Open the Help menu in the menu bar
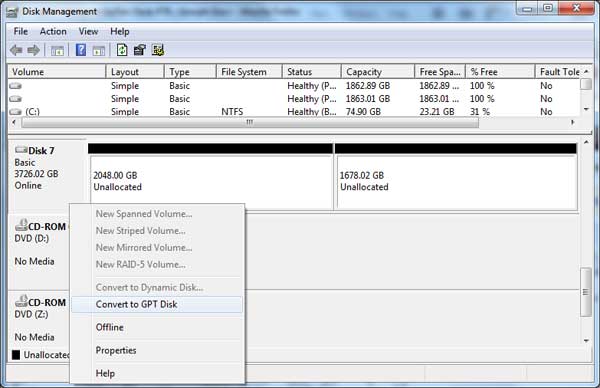The width and height of the screenshot is (600, 388). click(120, 31)
